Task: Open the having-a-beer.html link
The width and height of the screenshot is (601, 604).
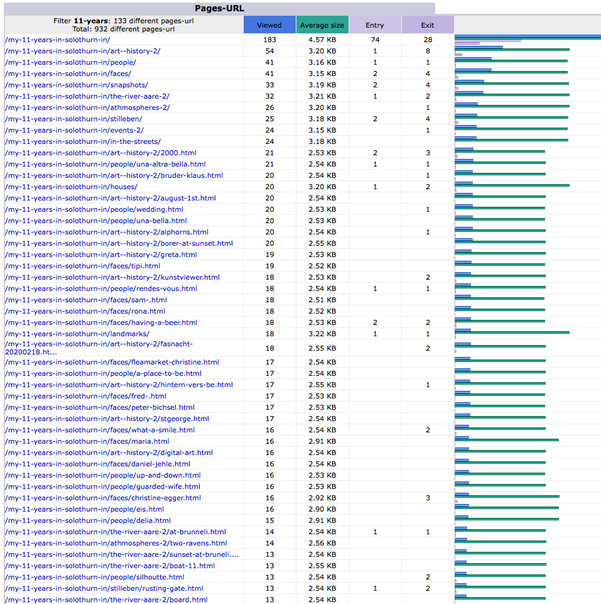Action: click(x=101, y=322)
